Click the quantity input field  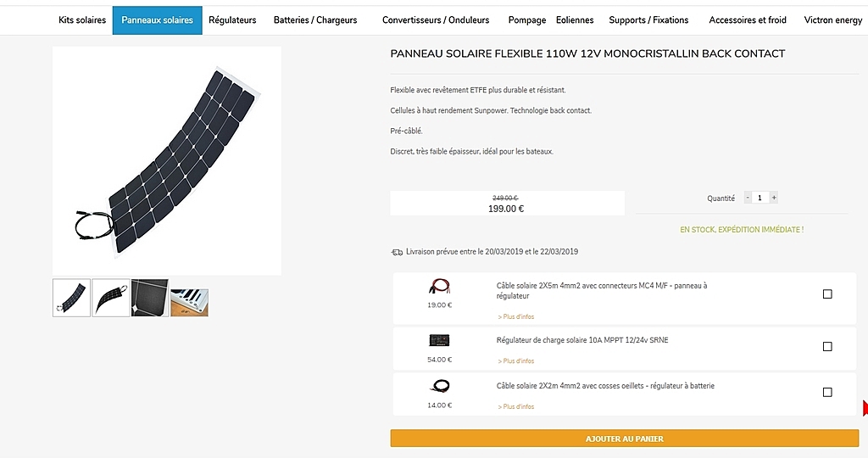[760, 198]
